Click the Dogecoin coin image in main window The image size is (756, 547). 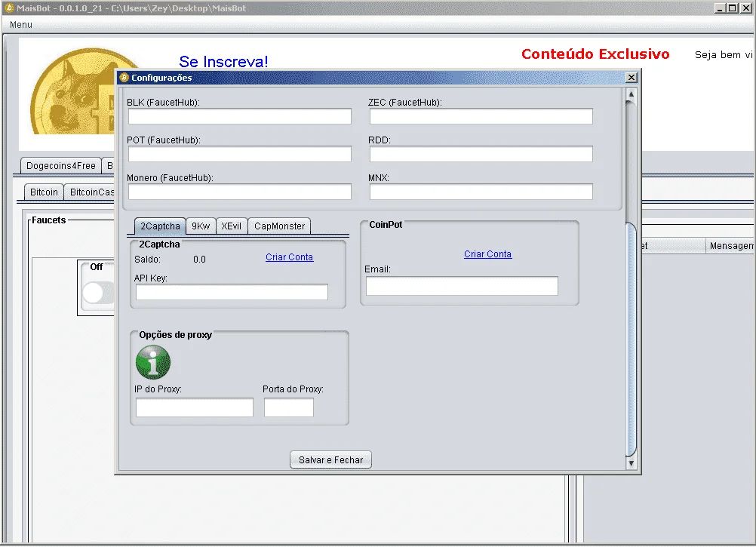pyautogui.click(x=73, y=91)
